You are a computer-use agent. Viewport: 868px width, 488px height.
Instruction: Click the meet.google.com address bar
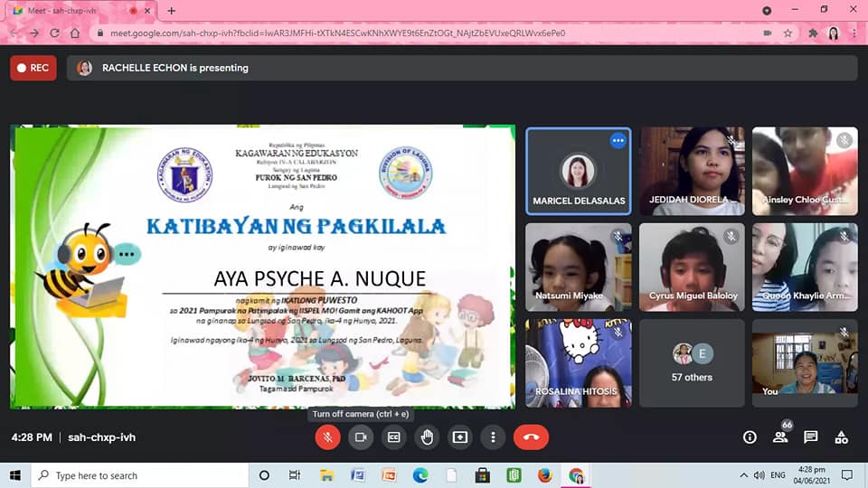(x=337, y=33)
